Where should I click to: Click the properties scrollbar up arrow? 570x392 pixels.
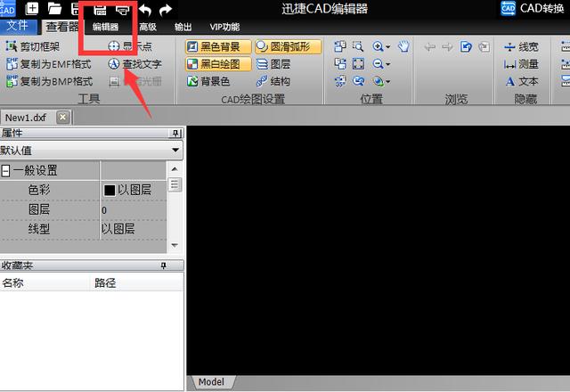175,168
